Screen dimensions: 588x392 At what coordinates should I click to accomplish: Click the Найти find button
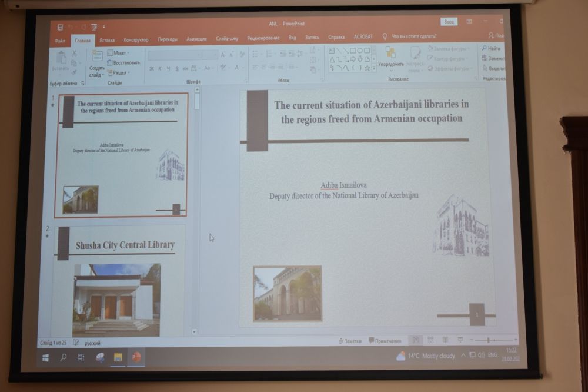(x=492, y=48)
